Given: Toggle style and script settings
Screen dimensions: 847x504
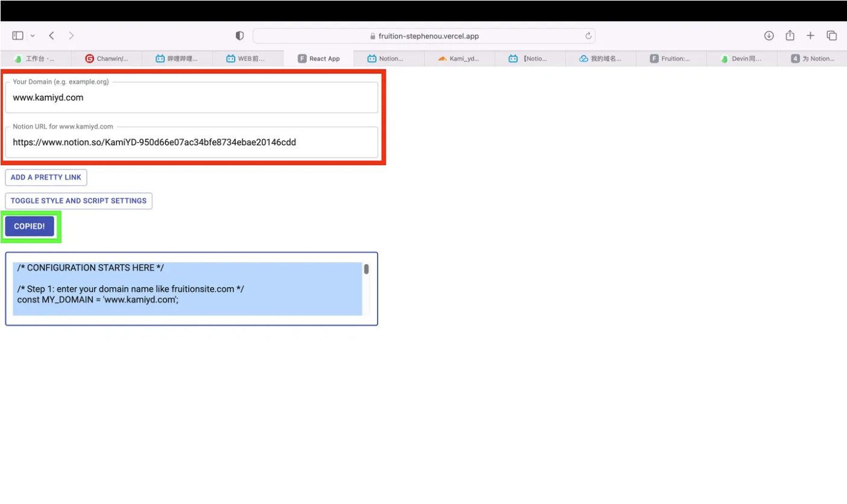Looking at the screenshot, I should coord(78,201).
